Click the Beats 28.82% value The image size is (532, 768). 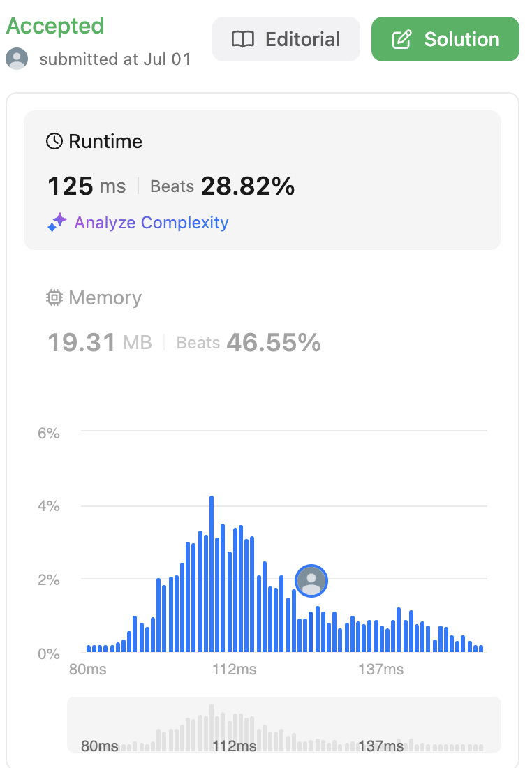tap(223, 186)
